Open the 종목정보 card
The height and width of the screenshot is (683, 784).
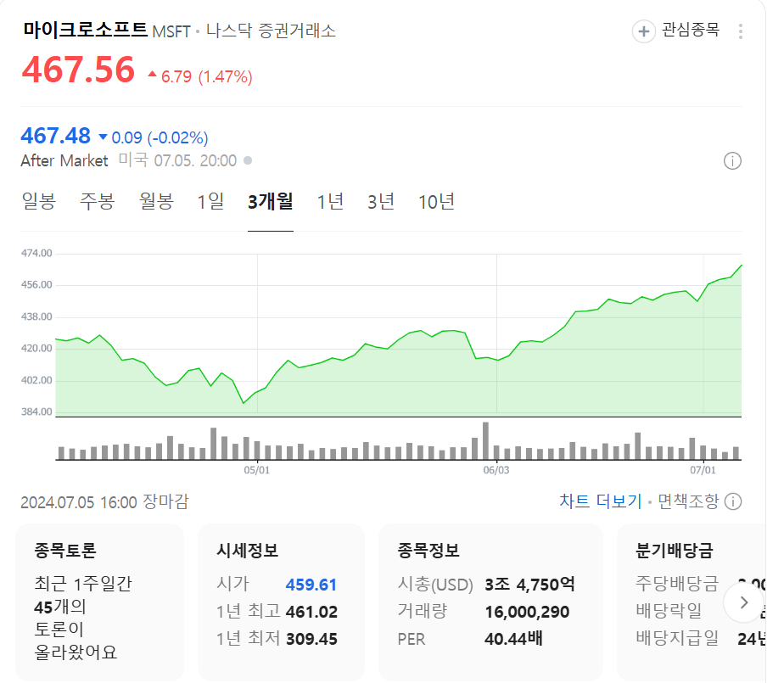[x=490, y=602]
